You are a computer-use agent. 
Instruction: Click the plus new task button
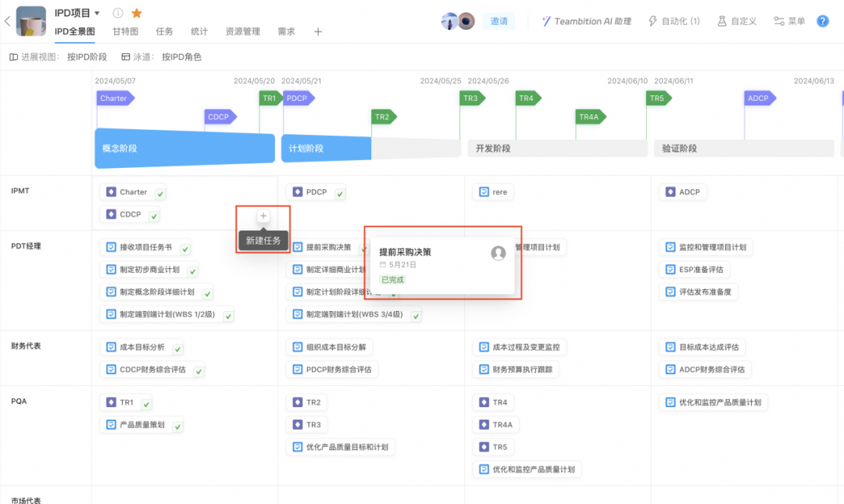click(263, 216)
